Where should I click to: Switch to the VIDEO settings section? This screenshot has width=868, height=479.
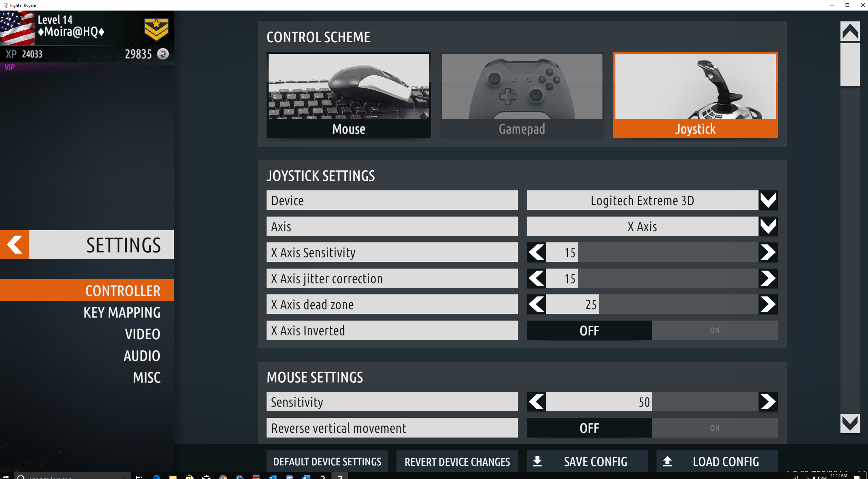click(x=142, y=334)
